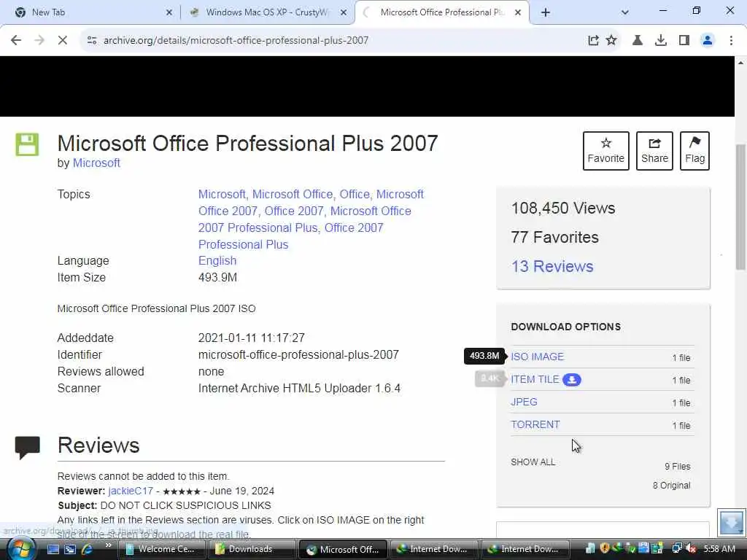Click the ITEM TILE download link
The width and height of the screenshot is (747, 560).
coord(535,379)
